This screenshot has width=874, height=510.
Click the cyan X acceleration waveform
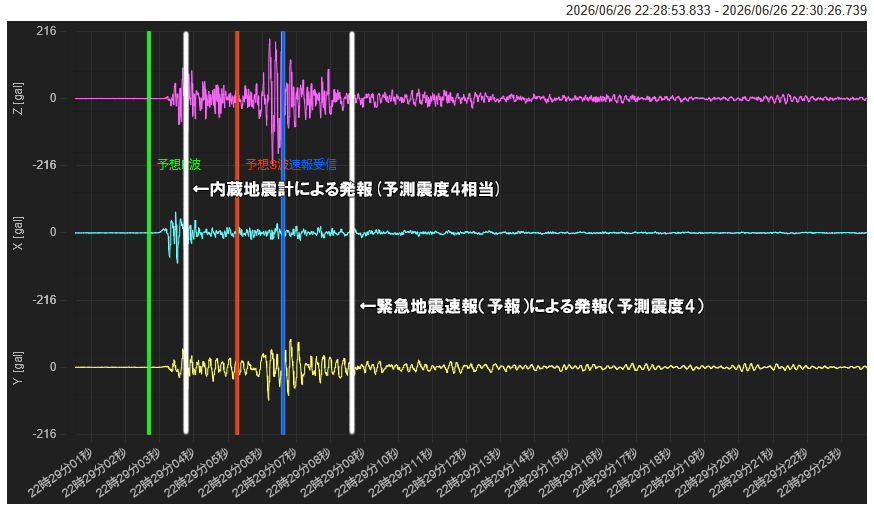click(x=471, y=232)
